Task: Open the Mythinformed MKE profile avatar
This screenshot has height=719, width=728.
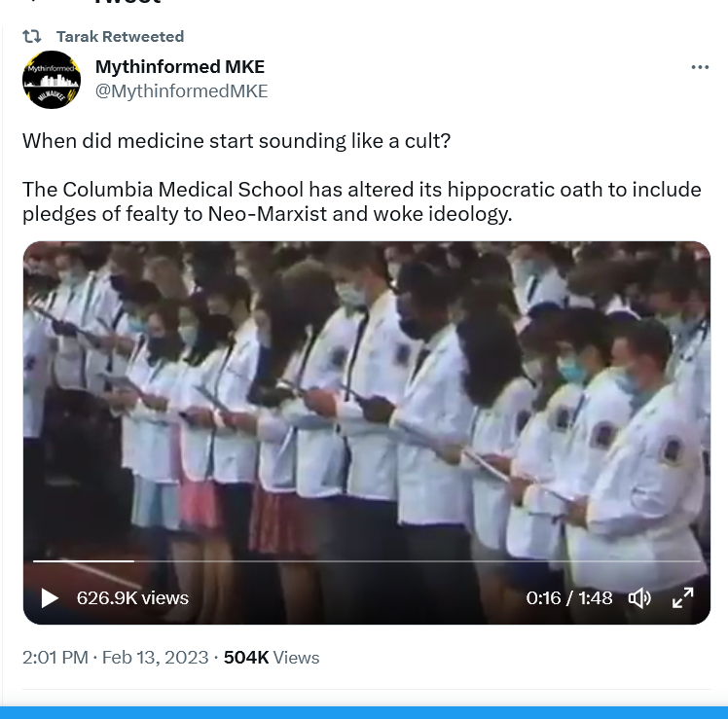Action: (x=52, y=80)
